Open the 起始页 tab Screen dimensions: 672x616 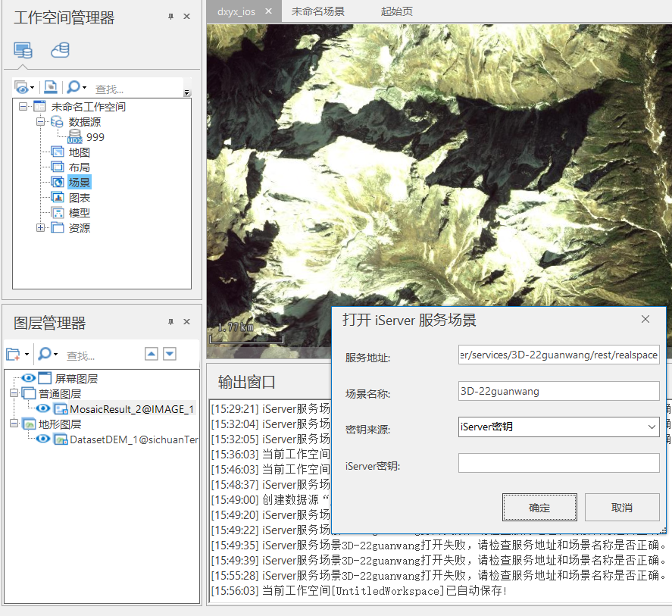tap(397, 11)
